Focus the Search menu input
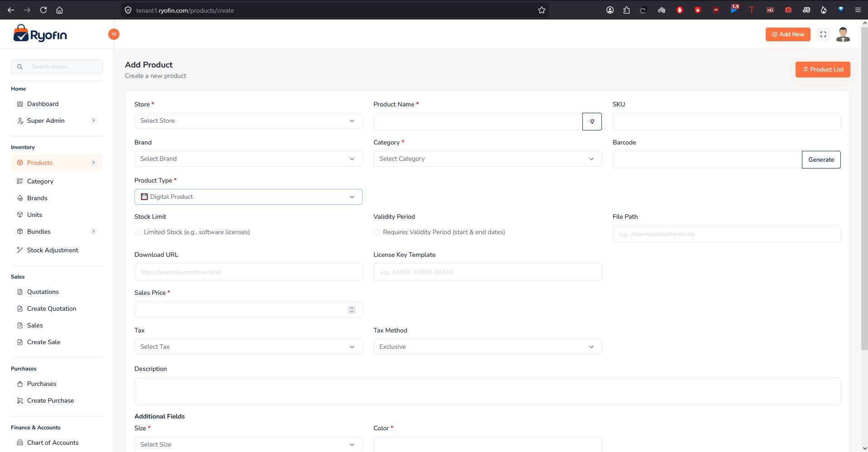This screenshot has width=868, height=452. click(x=57, y=67)
